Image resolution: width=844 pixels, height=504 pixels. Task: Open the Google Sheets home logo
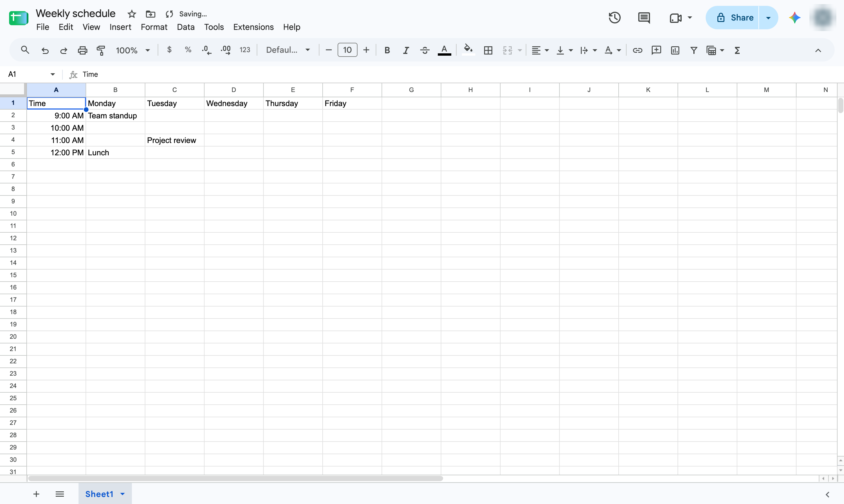pos(18,18)
